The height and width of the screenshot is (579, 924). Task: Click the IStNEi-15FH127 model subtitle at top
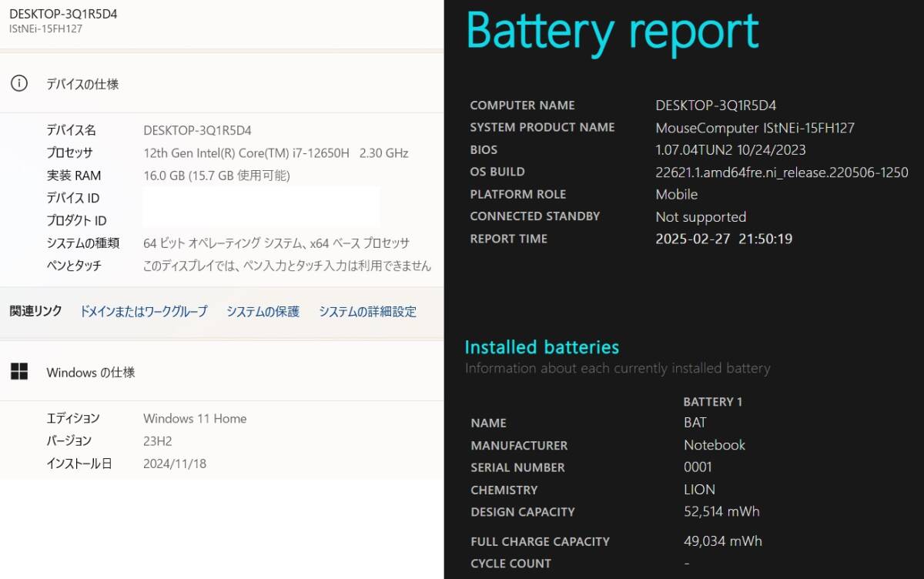click(45, 28)
